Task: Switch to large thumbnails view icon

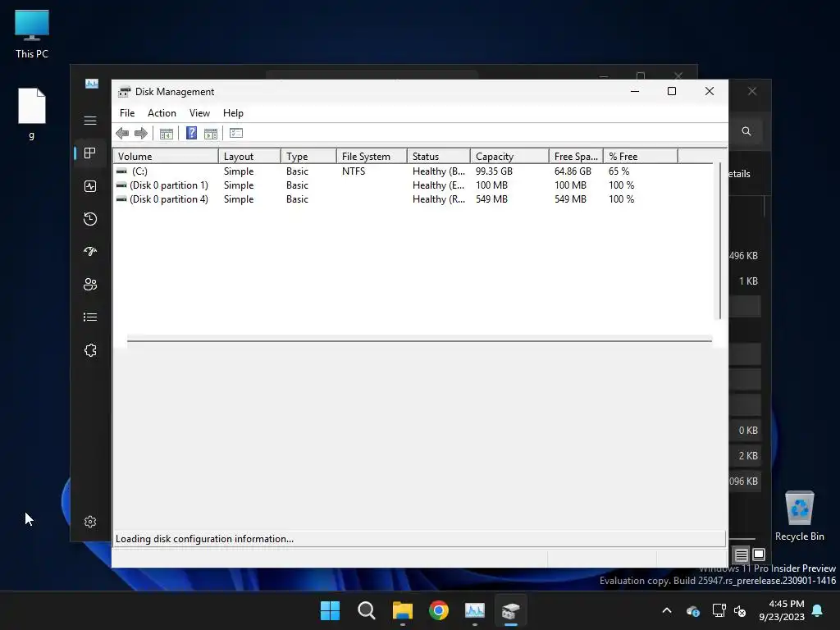Action: point(759,555)
